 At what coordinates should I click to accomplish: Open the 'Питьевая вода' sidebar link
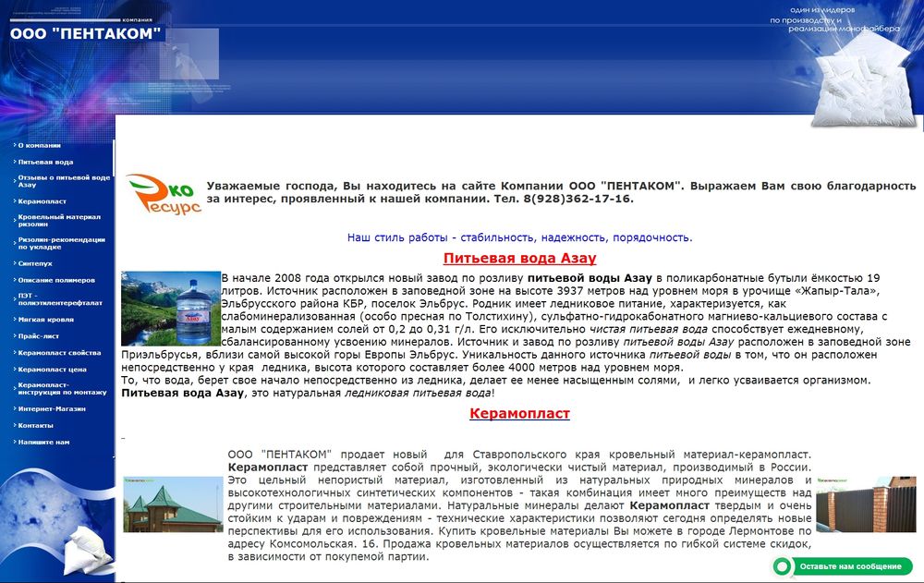coord(45,162)
